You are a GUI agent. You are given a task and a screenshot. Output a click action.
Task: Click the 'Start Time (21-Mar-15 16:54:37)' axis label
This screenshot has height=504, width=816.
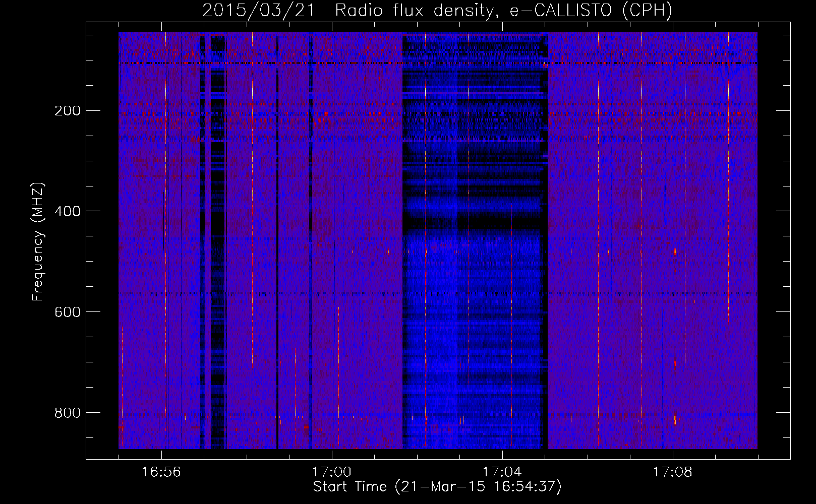point(437,487)
